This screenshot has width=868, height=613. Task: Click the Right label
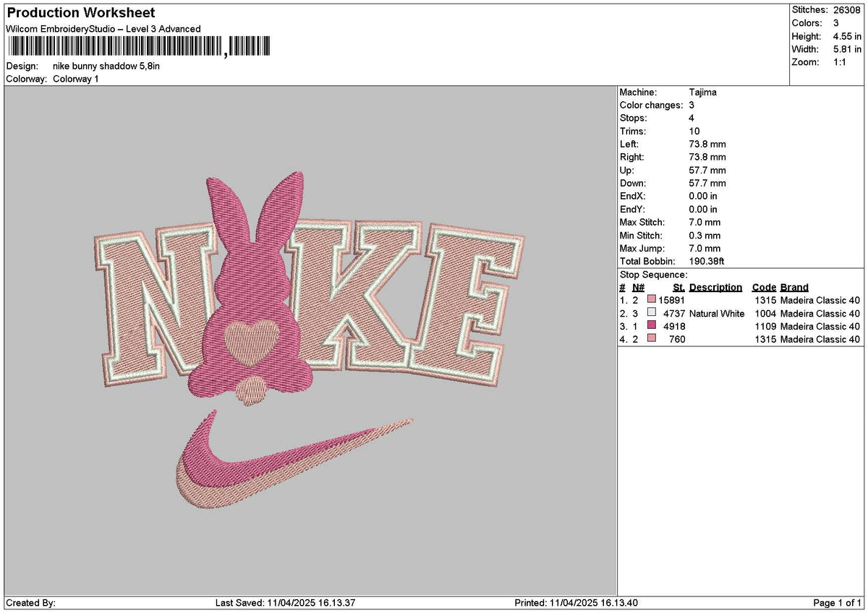tap(632, 158)
